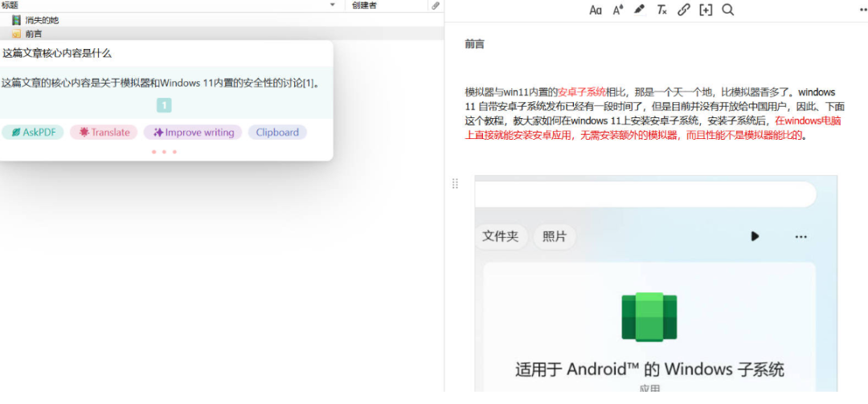The image size is (868, 404).
Task: Clear formatting with the Tx icon
Action: tap(661, 10)
